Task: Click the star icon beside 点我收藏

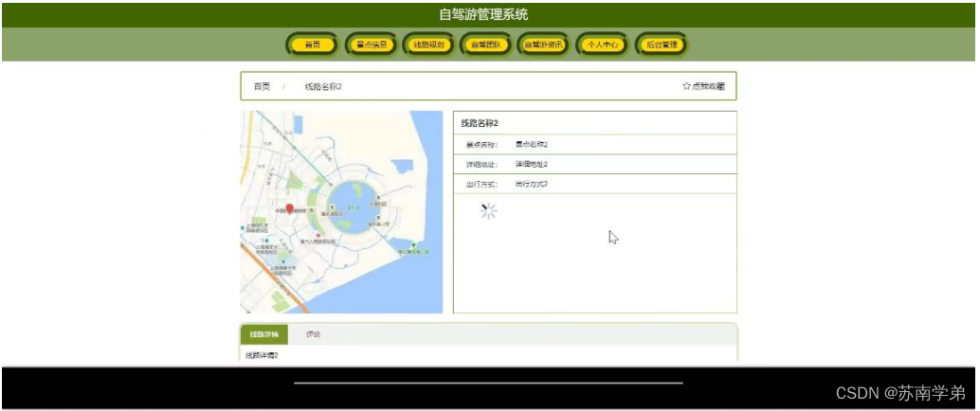Action: click(x=685, y=86)
